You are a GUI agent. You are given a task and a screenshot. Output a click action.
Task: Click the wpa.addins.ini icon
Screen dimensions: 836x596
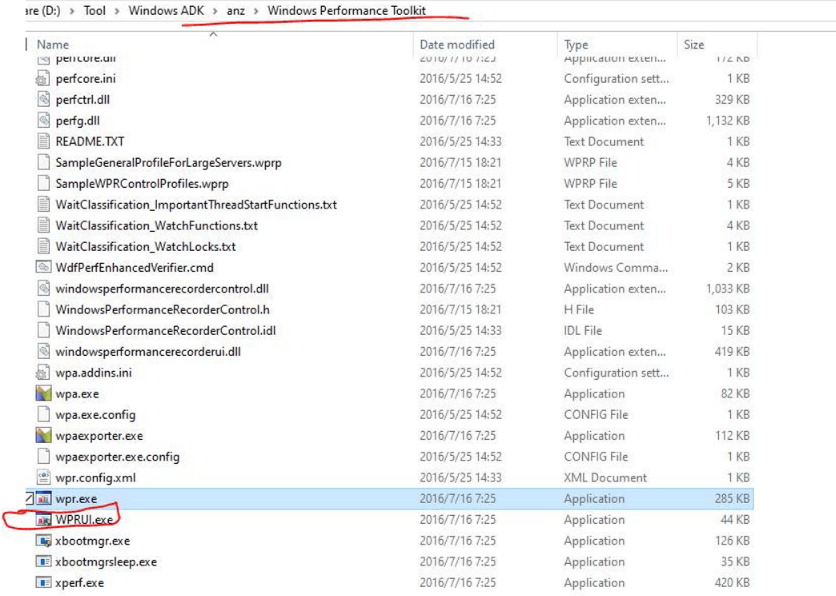(x=43, y=373)
